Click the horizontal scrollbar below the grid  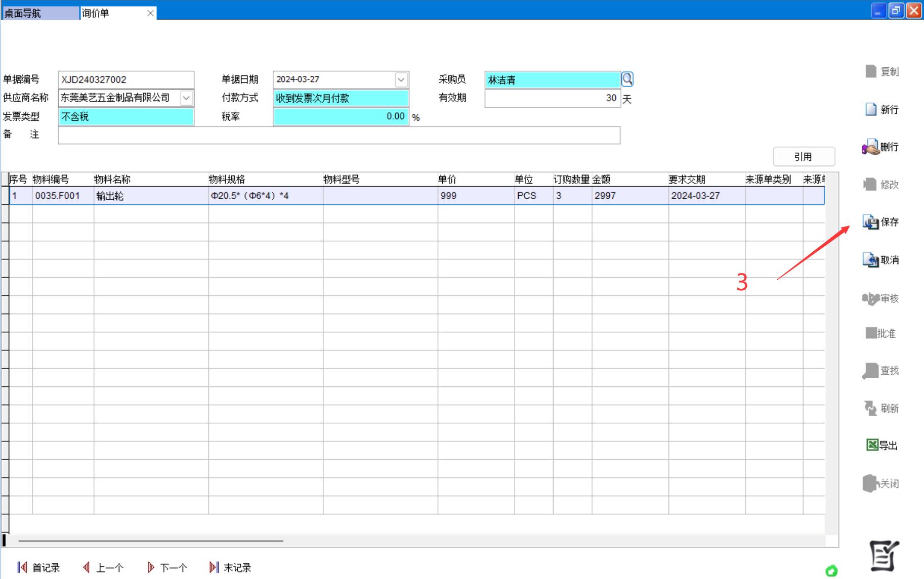click(x=151, y=541)
